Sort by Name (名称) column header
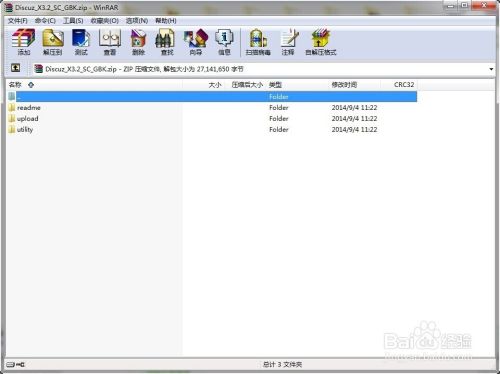This screenshot has height=374, width=500. [94, 85]
